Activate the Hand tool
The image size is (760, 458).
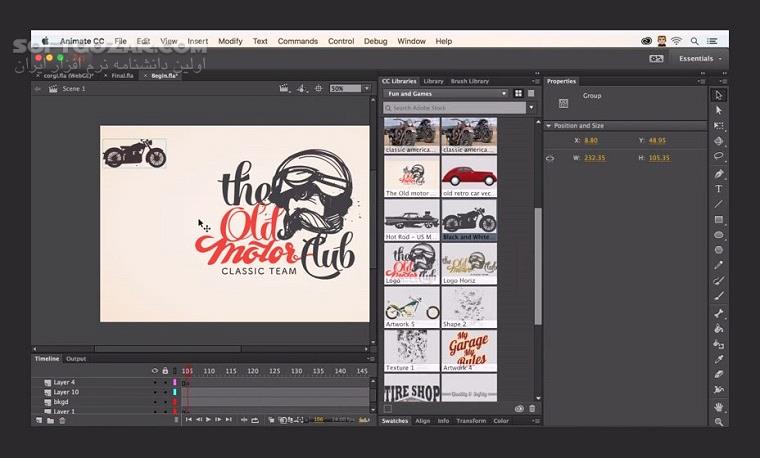point(719,407)
